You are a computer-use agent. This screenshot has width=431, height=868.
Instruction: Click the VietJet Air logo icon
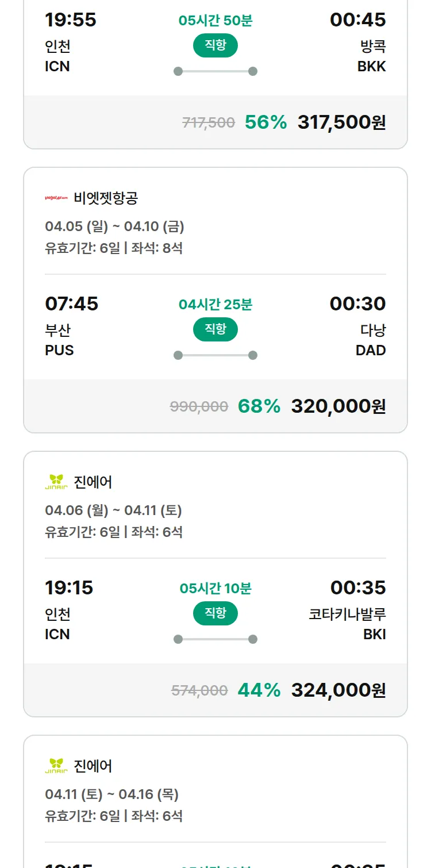coord(56,198)
